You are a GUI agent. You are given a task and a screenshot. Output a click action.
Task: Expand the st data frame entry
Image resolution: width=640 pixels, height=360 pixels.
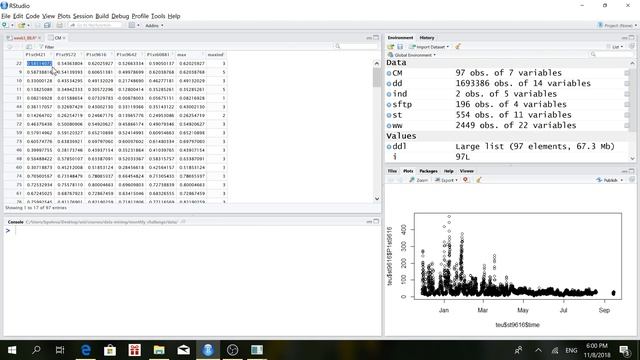(x=389, y=115)
